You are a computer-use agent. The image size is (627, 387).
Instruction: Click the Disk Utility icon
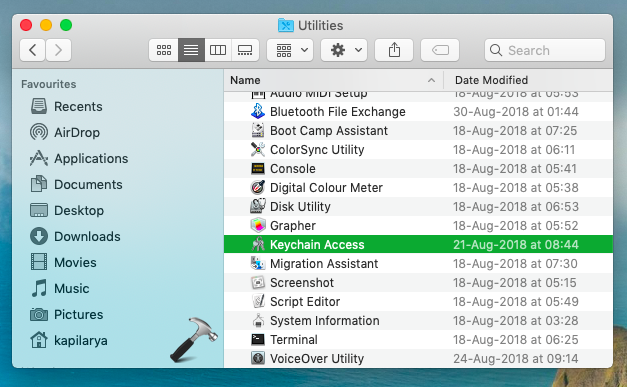258,206
